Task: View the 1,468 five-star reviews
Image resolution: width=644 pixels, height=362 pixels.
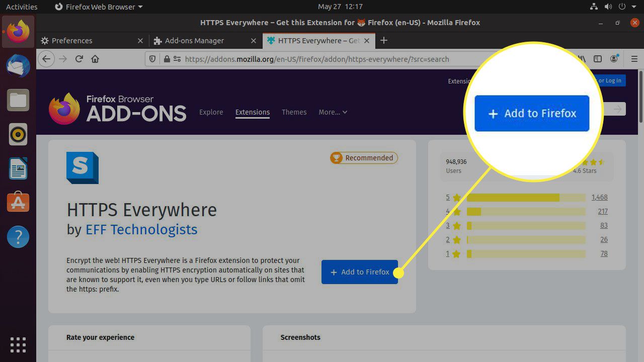Action: (x=599, y=197)
